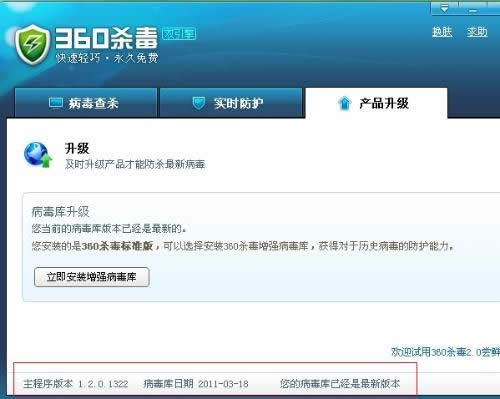Click the 主程序版本 1.2.0.1322 status text
Viewport: 500px width, 399px height.
[76, 384]
